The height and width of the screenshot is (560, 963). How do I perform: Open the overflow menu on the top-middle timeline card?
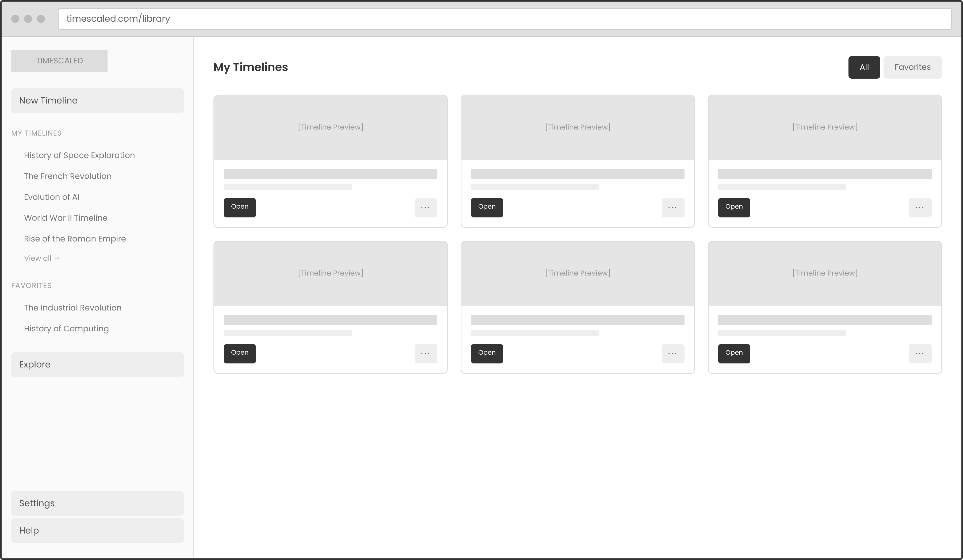[x=672, y=208]
